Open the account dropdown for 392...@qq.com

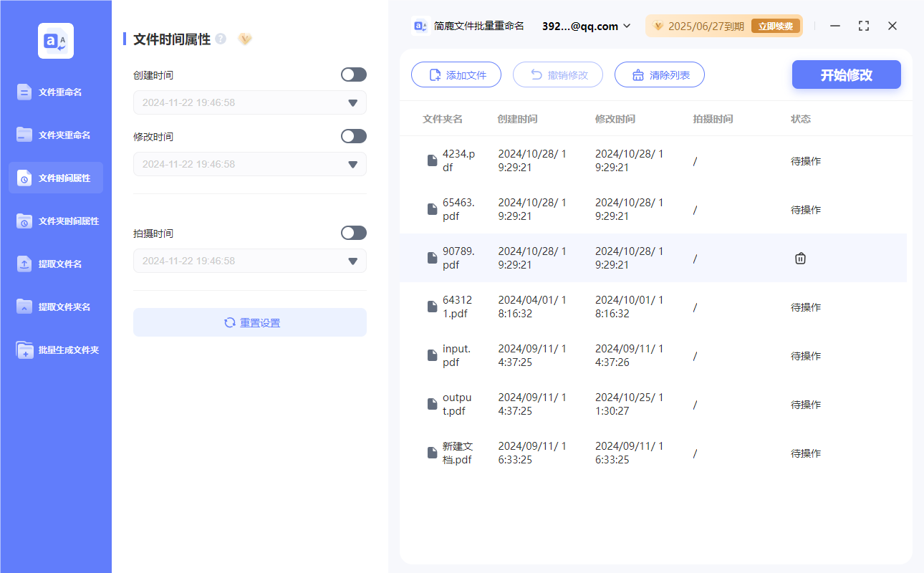pyautogui.click(x=585, y=26)
